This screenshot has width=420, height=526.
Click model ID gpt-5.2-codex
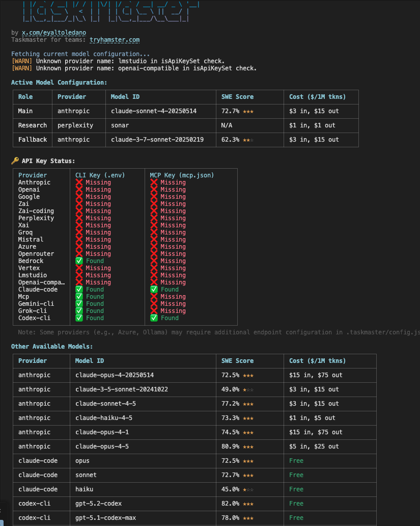pos(99,504)
